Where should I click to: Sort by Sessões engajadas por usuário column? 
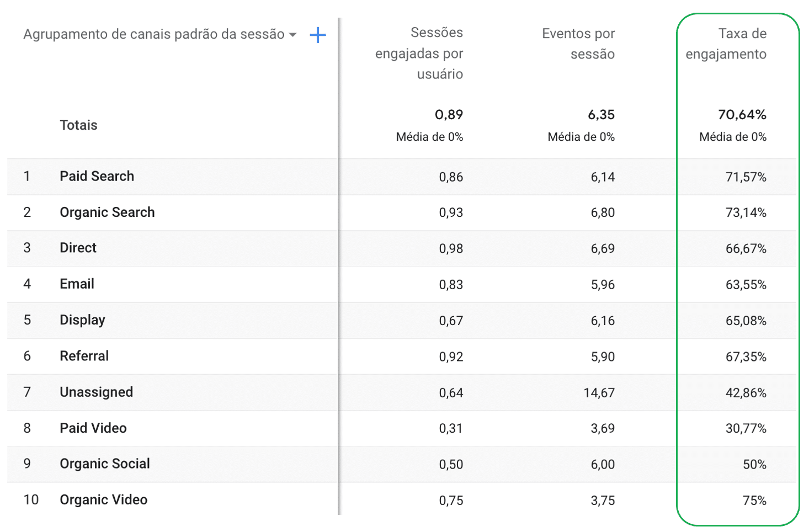[x=419, y=54]
